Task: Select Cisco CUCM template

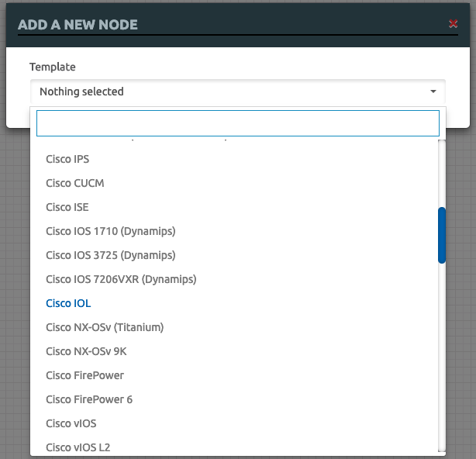Action: (x=234, y=183)
